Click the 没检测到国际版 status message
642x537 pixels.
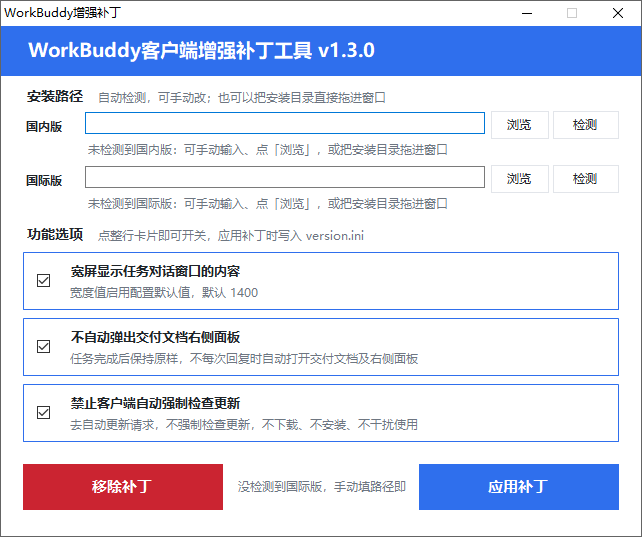tap(322, 487)
